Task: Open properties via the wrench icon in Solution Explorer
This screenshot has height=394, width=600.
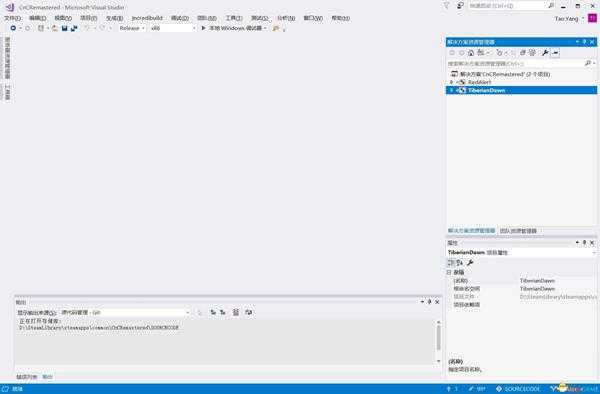Action: [545, 53]
